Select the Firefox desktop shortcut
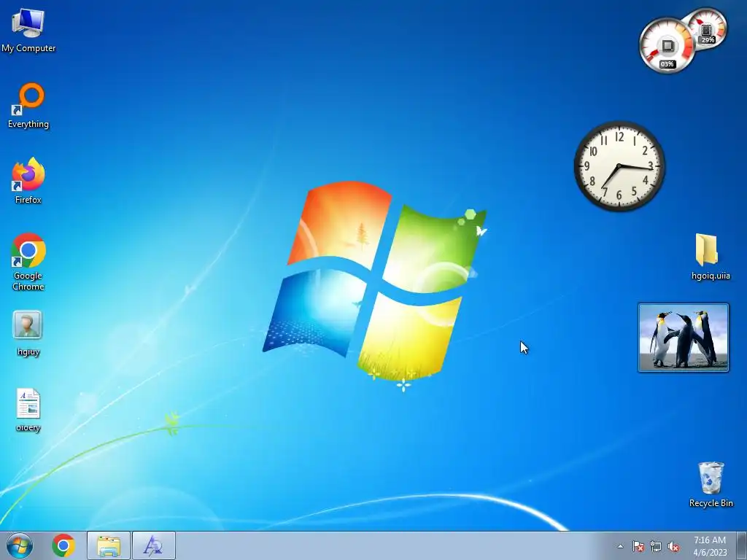 28,181
